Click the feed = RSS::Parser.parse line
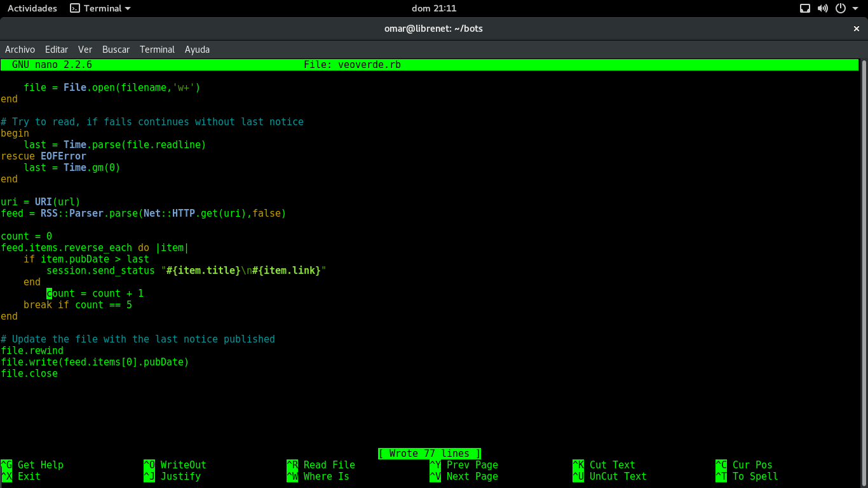Image resolution: width=868 pixels, height=488 pixels. (144, 213)
